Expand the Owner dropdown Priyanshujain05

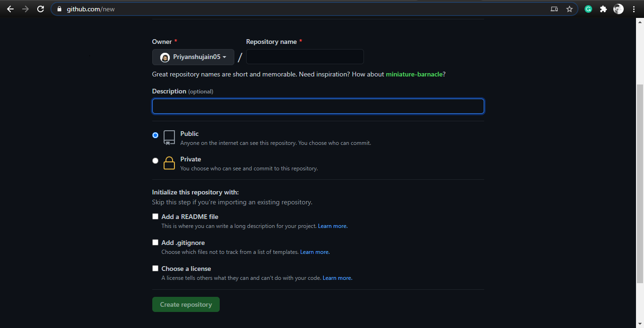(193, 57)
